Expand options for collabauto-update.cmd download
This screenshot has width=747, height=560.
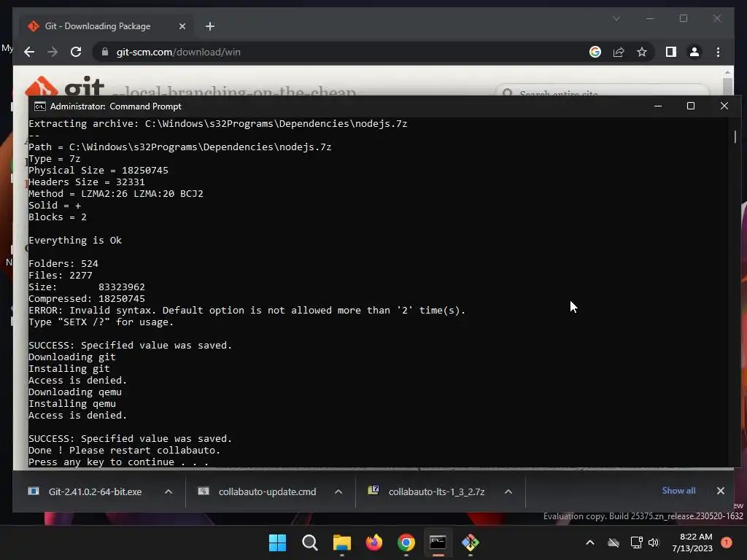click(338, 491)
